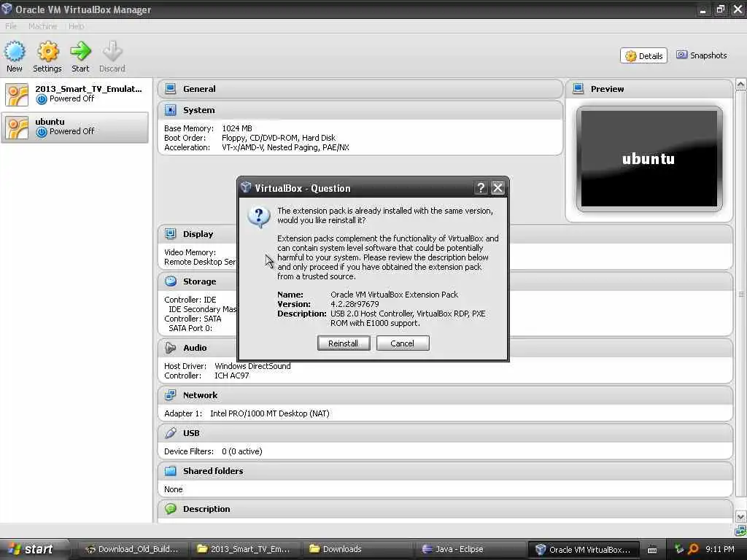
Task: Click the Storage section disk icon
Action: click(170, 281)
